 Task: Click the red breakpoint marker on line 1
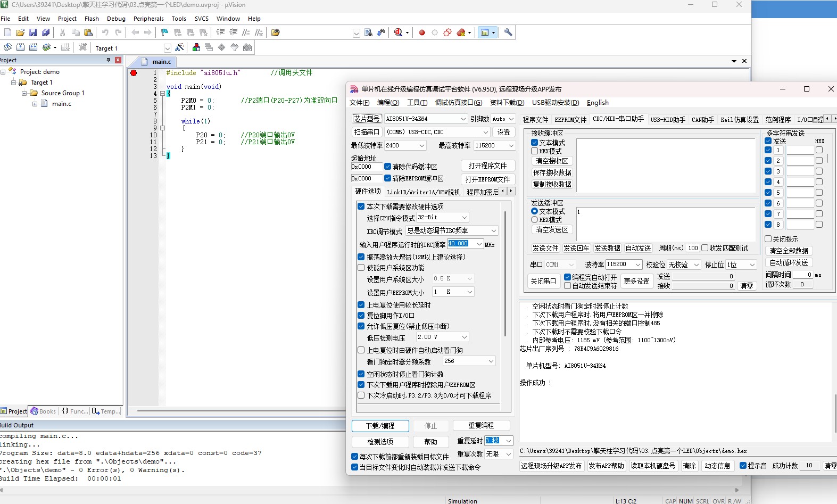tap(134, 73)
